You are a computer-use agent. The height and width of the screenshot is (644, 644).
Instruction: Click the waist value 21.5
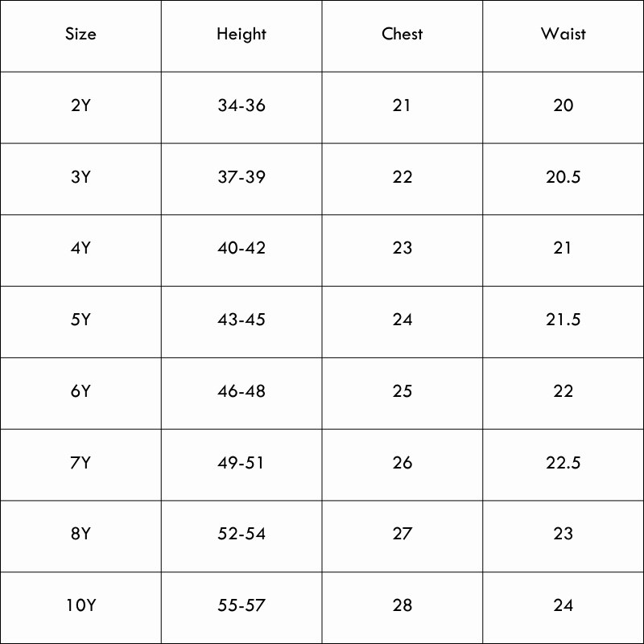(x=563, y=320)
